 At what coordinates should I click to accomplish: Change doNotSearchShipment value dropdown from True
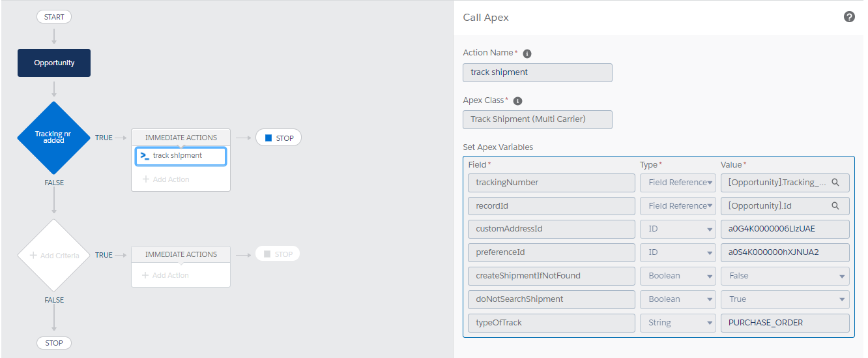(x=785, y=299)
